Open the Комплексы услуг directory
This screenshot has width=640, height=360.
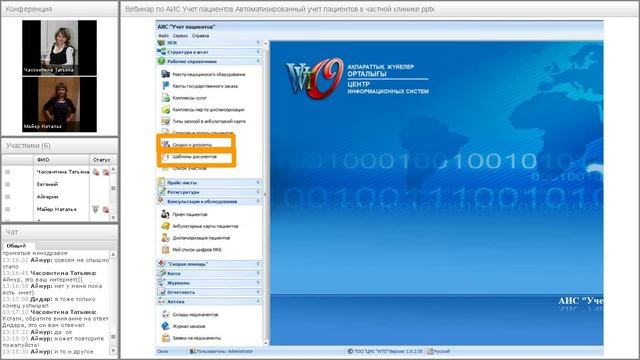184,98
